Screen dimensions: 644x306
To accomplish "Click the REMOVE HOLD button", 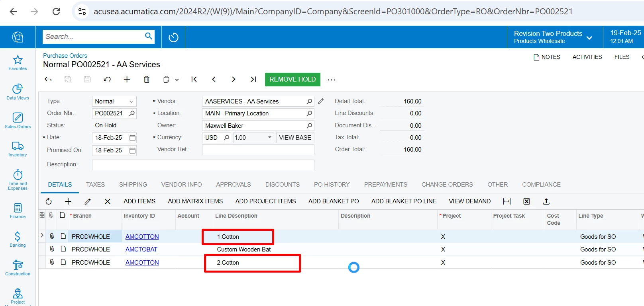I will coord(293,79).
